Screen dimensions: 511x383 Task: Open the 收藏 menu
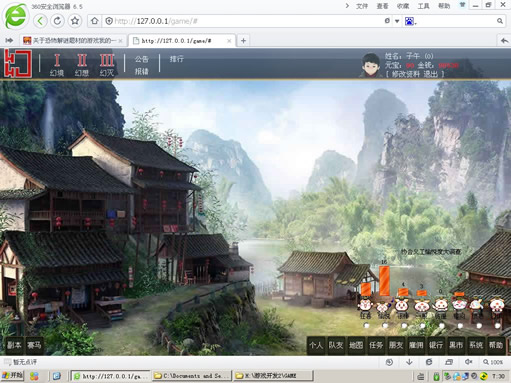tap(403, 6)
